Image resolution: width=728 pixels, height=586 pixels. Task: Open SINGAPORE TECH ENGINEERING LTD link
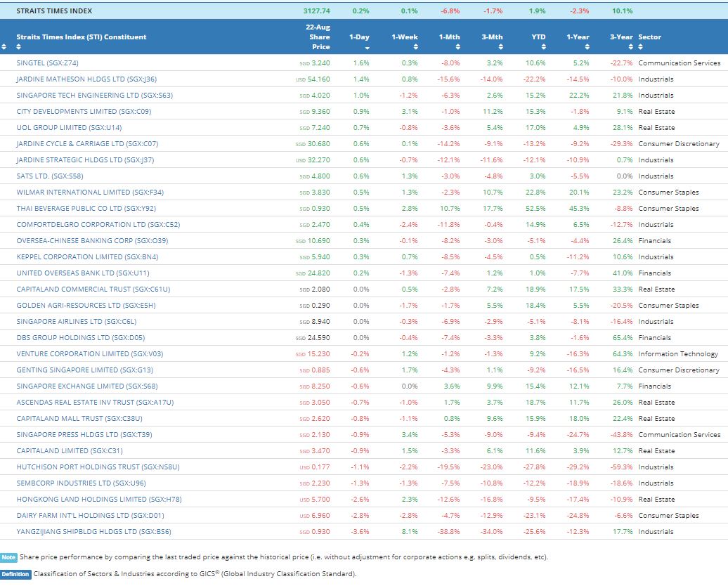94,95
